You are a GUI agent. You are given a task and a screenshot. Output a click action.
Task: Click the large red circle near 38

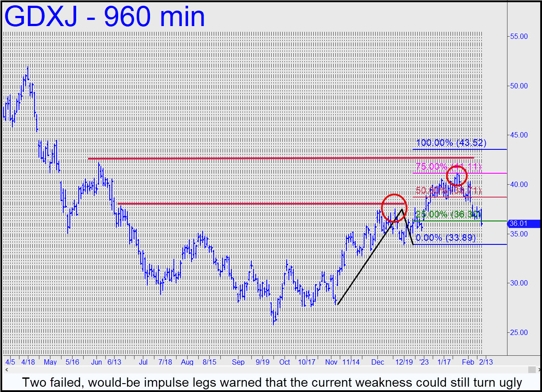click(393, 207)
